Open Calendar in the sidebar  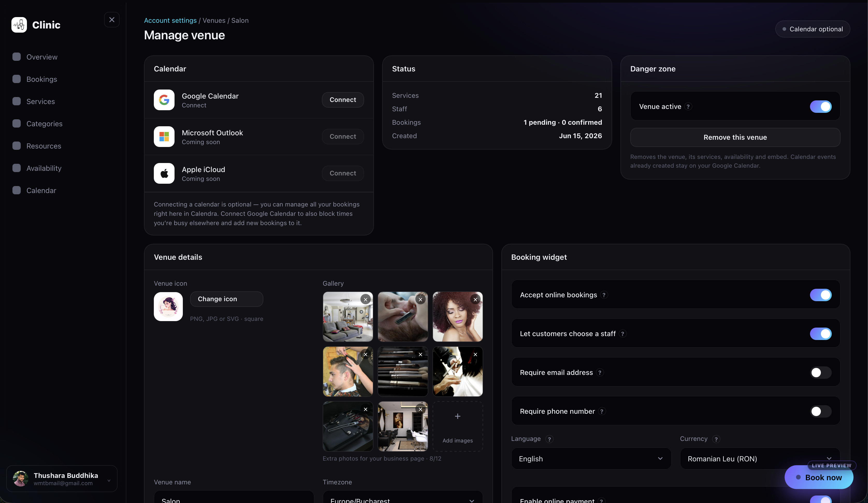(x=41, y=190)
